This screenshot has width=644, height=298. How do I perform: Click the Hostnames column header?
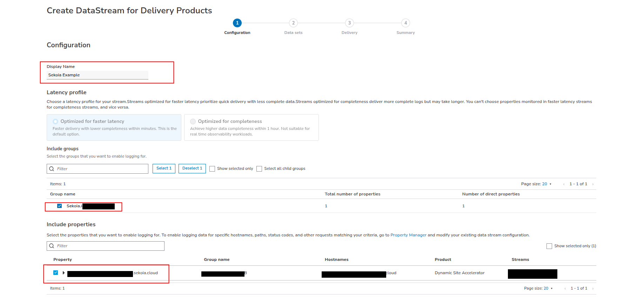(x=337, y=259)
